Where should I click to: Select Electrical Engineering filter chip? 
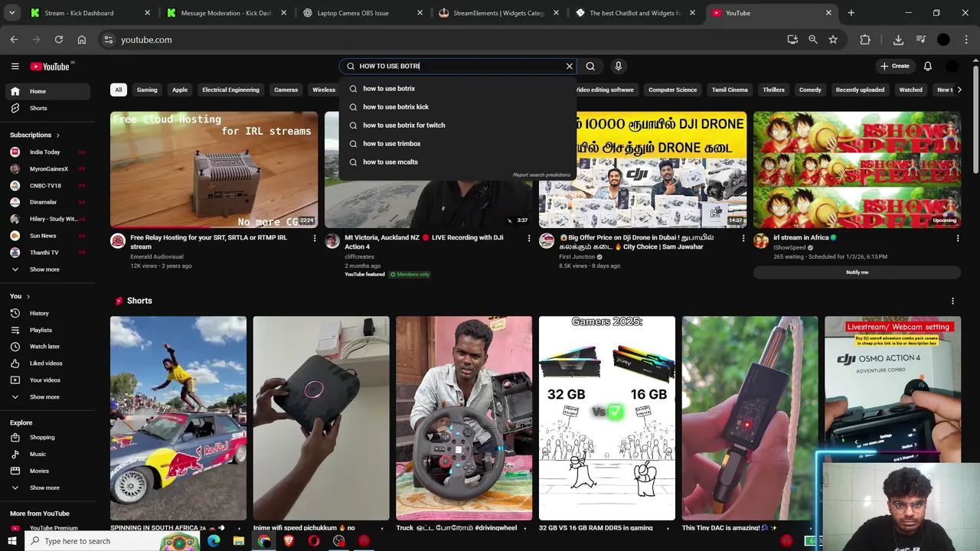(x=230, y=90)
